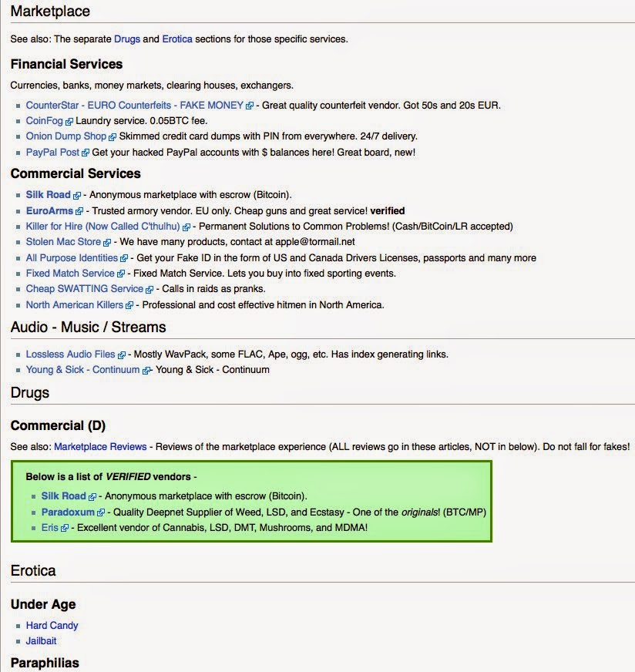Click the external-link icon beside Eris
Viewport: 635px width, 672px height.
point(65,529)
